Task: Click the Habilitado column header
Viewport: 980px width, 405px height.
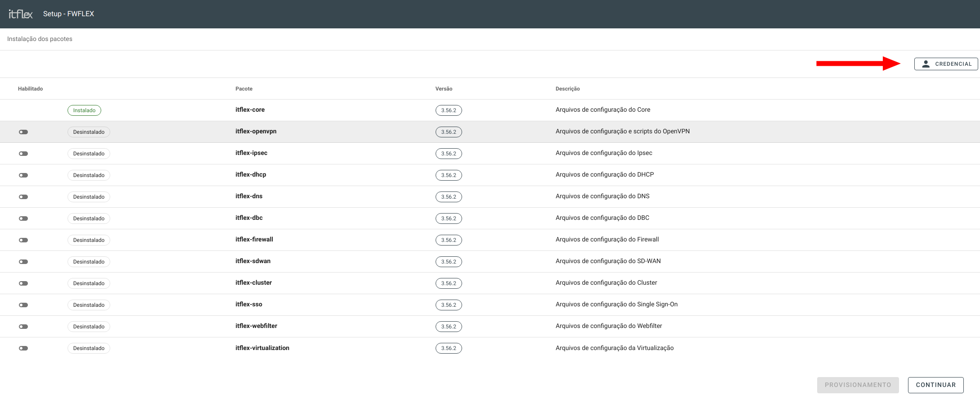Action: coord(30,89)
